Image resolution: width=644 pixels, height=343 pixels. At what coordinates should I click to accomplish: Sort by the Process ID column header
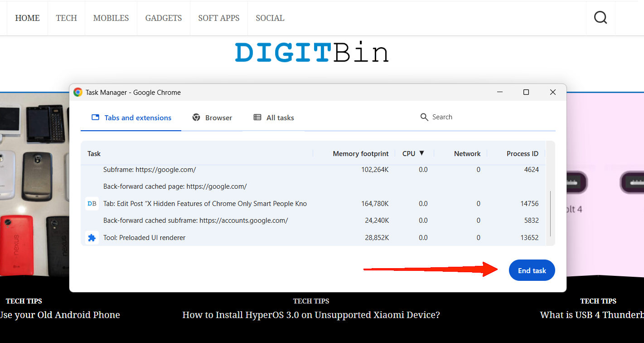(x=522, y=153)
